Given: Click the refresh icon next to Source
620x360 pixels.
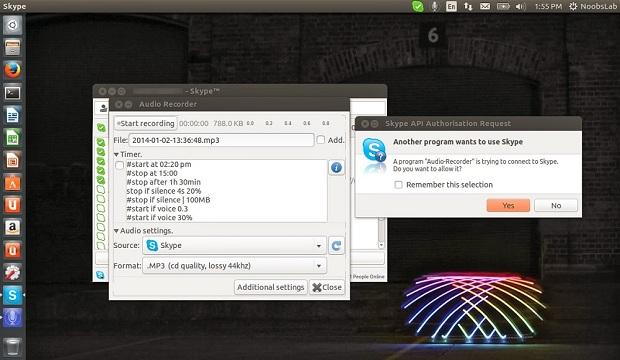Looking at the screenshot, I should [x=336, y=246].
